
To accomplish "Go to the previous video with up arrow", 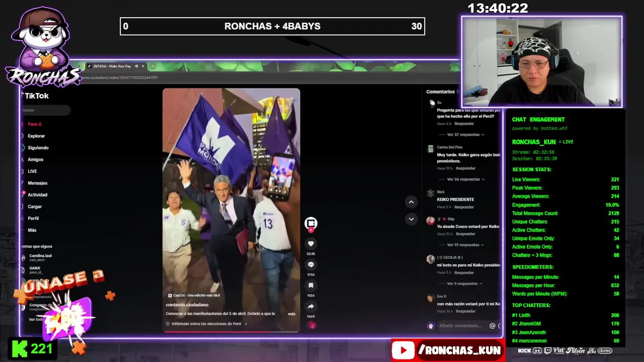I will tap(411, 202).
